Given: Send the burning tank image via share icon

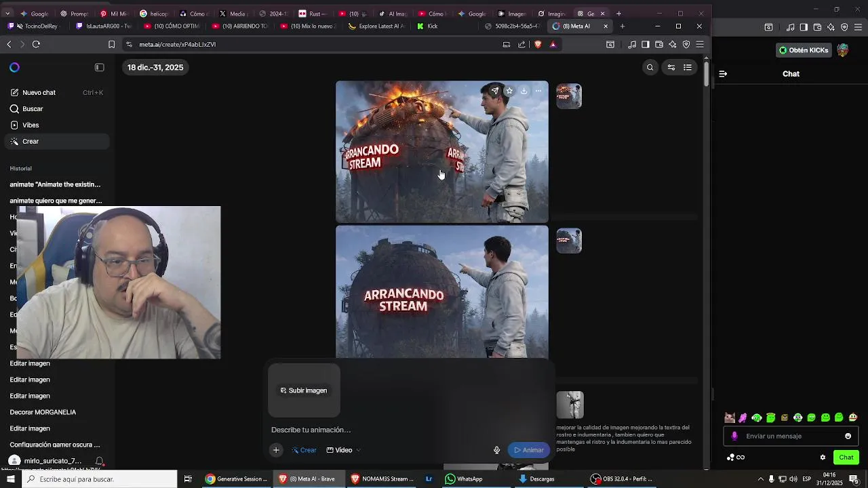Looking at the screenshot, I should (495, 91).
